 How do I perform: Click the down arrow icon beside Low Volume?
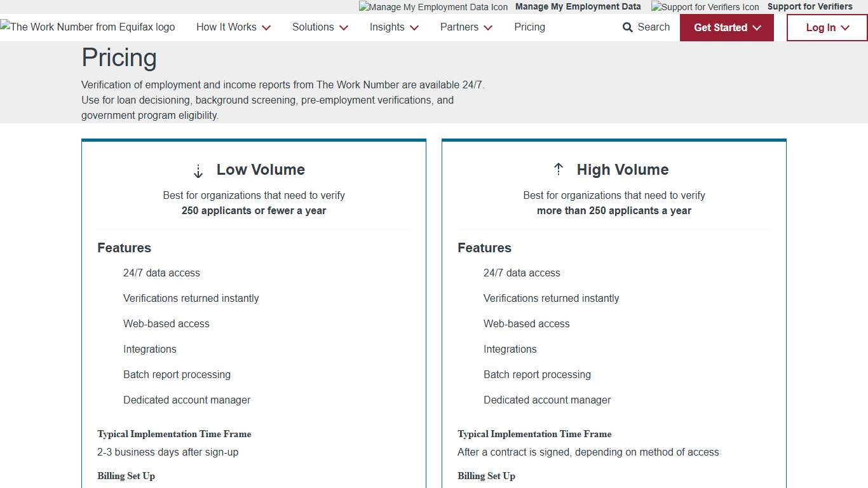click(x=198, y=171)
